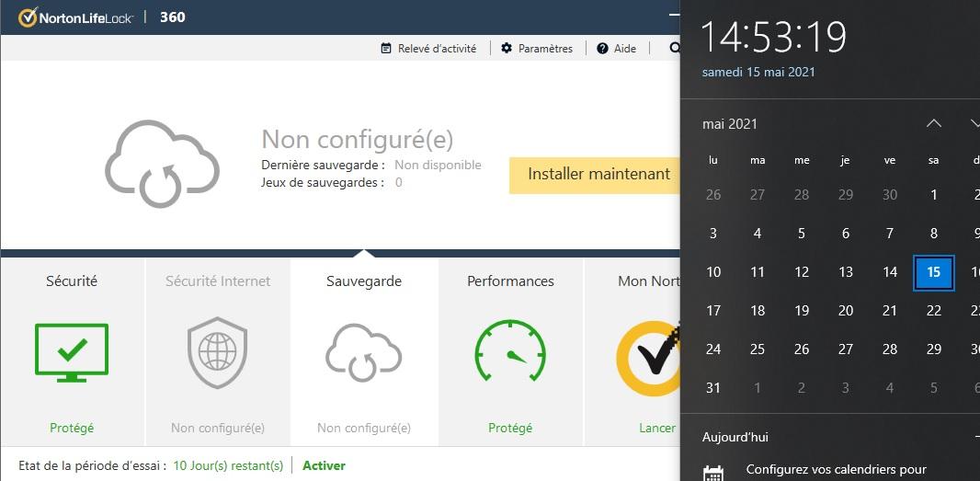Select today, 15 in calendar
The image size is (980, 481).
[x=934, y=272]
